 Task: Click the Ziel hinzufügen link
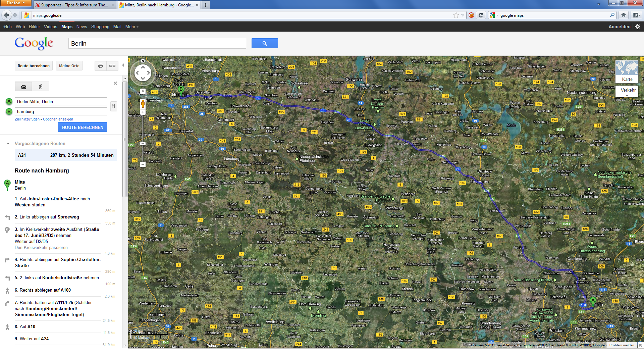tap(26, 119)
